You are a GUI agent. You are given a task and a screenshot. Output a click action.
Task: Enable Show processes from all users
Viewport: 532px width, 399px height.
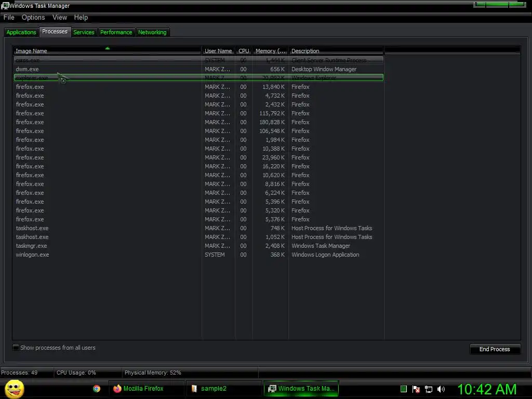tap(16, 348)
